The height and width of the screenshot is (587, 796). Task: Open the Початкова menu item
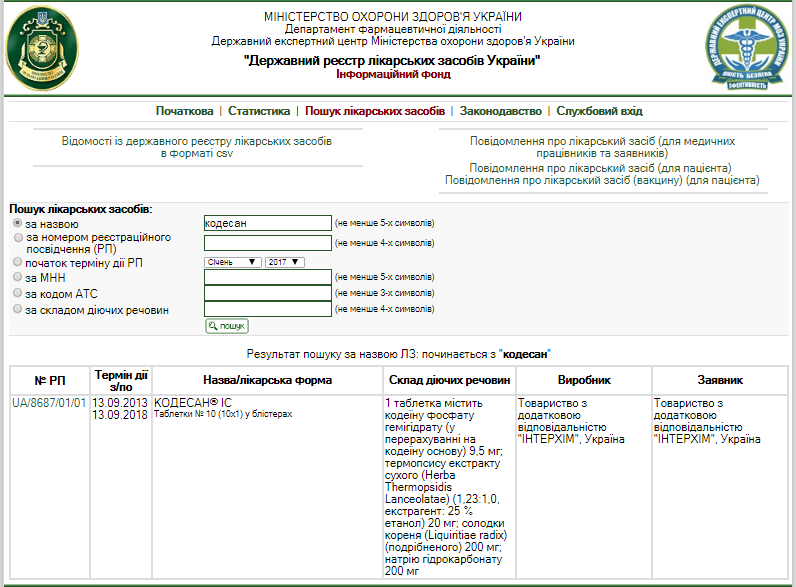(x=184, y=111)
